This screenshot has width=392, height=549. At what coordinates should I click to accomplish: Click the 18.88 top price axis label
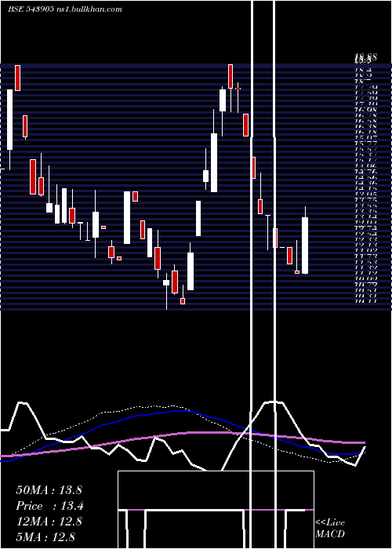[x=365, y=57]
